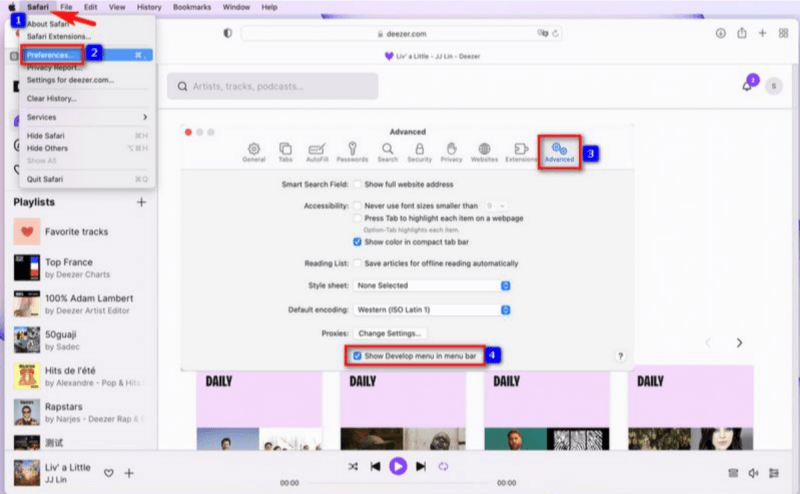Open the AutoFill preferences pane
Viewport: 800px width, 494px height.
tap(317, 152)
